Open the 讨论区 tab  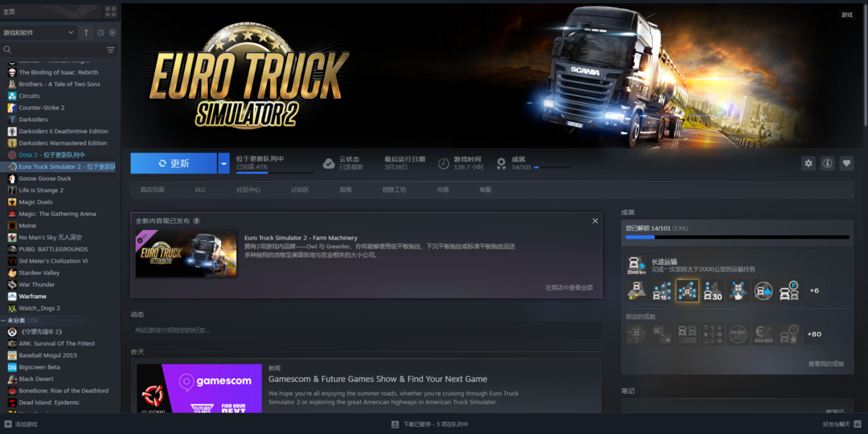point(300,190)
